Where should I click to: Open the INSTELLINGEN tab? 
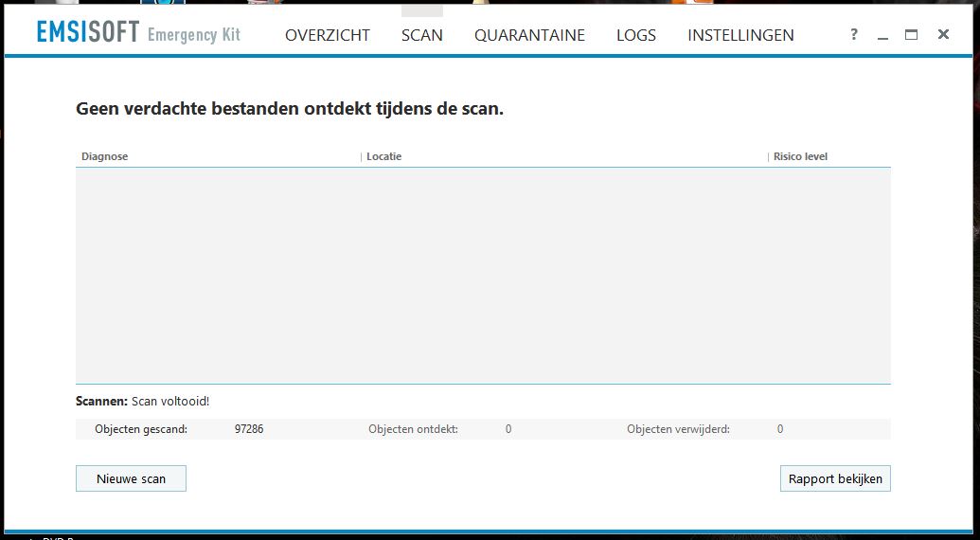tap(740, 35)
